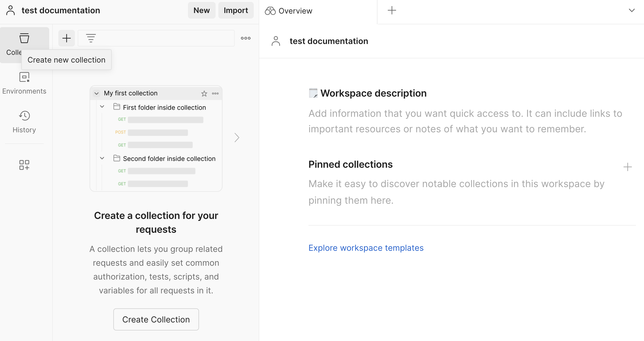Collapse the My first collection chevron
The height and width of the screenshot is (341, 644).
[96, 94]
